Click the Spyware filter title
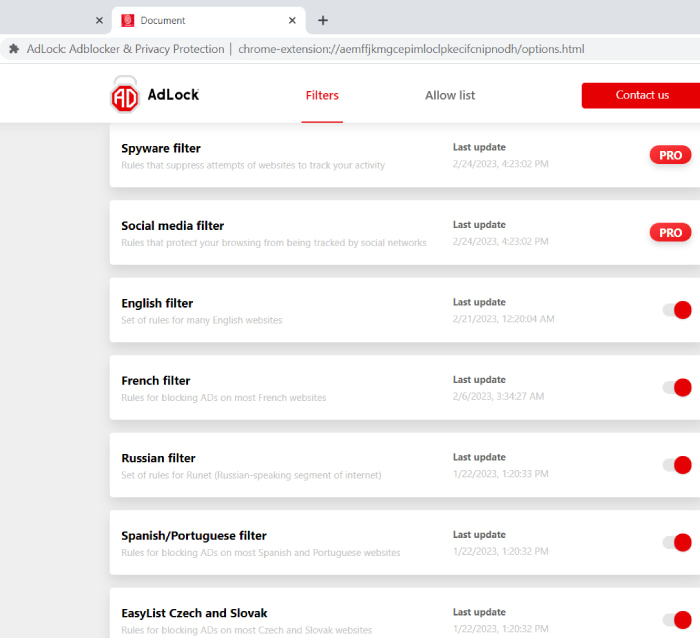 coord(161,148)
